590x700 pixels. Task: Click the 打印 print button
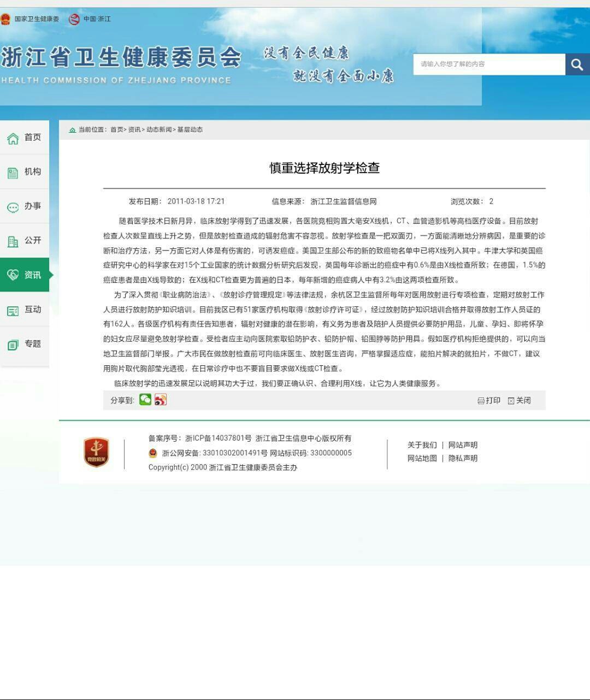pyautogui.click(x=489, y=400)
